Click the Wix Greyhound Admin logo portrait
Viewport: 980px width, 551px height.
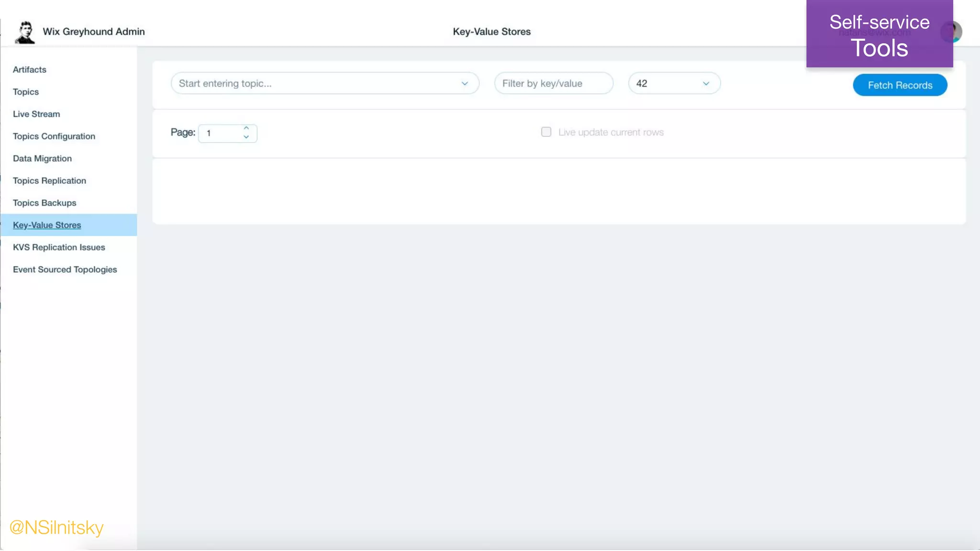[25, 32]
